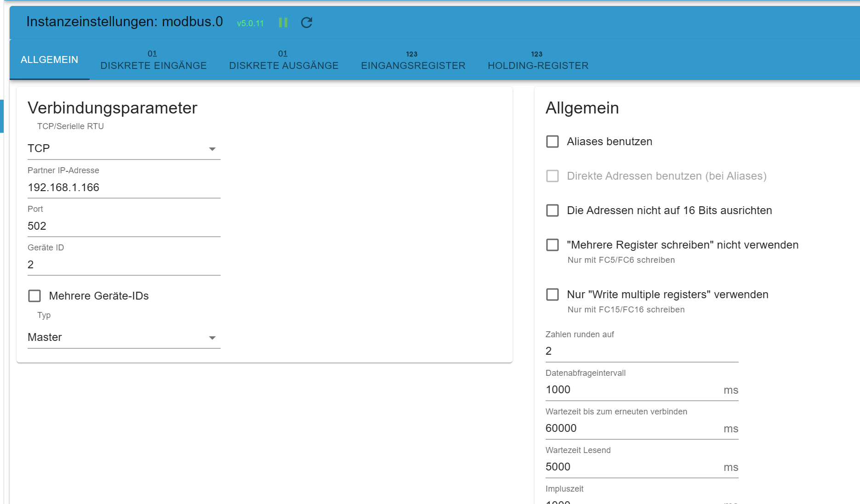Open the Allgemein tab
The image size is (860, 504).
[50, 60]
